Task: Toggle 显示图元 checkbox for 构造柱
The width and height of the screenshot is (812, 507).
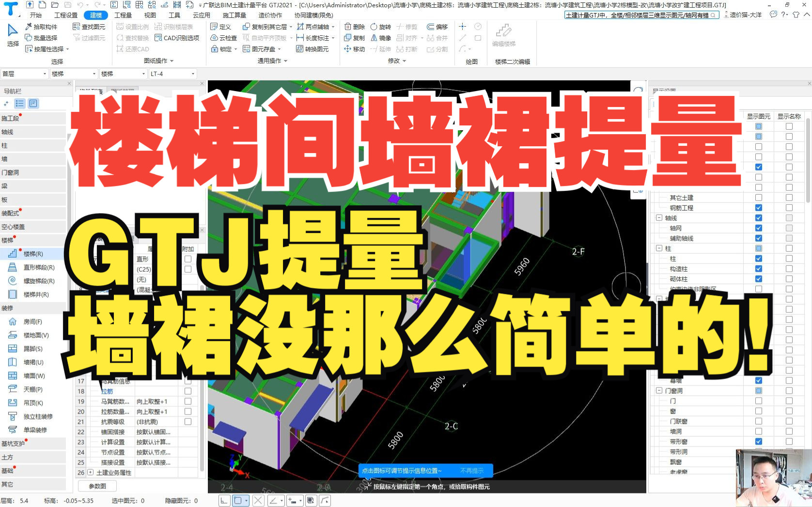Action: point(758,269)
